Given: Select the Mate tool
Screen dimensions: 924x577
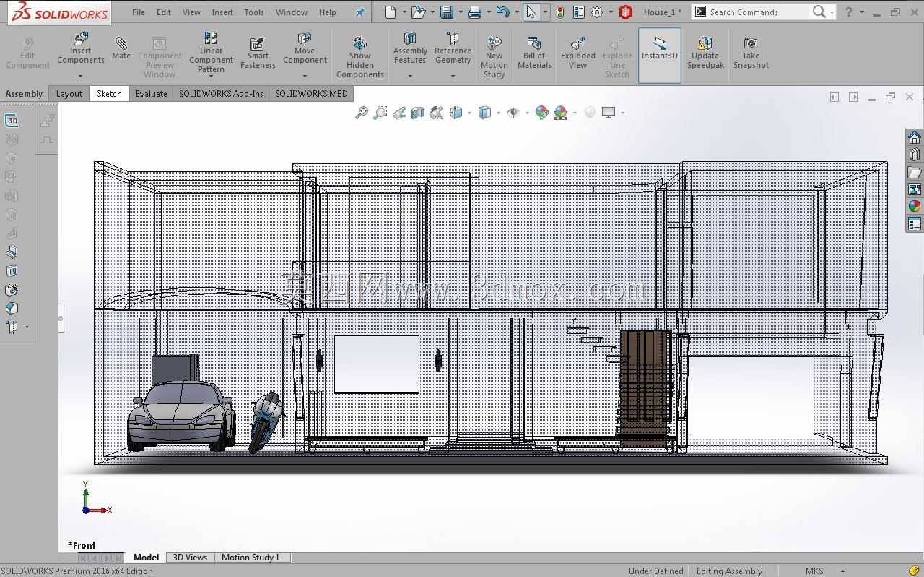Looking at the screenshot, I should click(121, 48).
